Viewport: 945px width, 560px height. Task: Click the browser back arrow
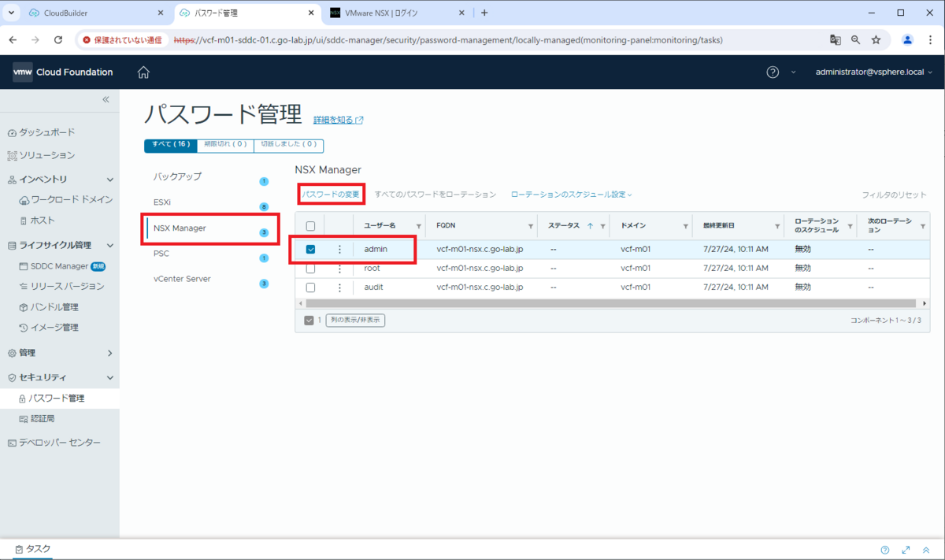tap(13, 39)
